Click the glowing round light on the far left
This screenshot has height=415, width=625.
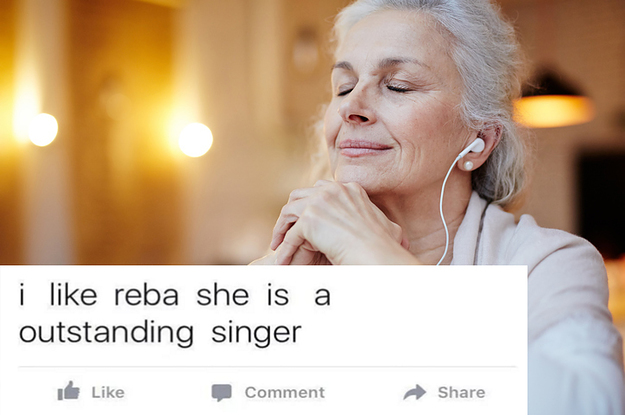pyautogui.click(x=43, y=130)
